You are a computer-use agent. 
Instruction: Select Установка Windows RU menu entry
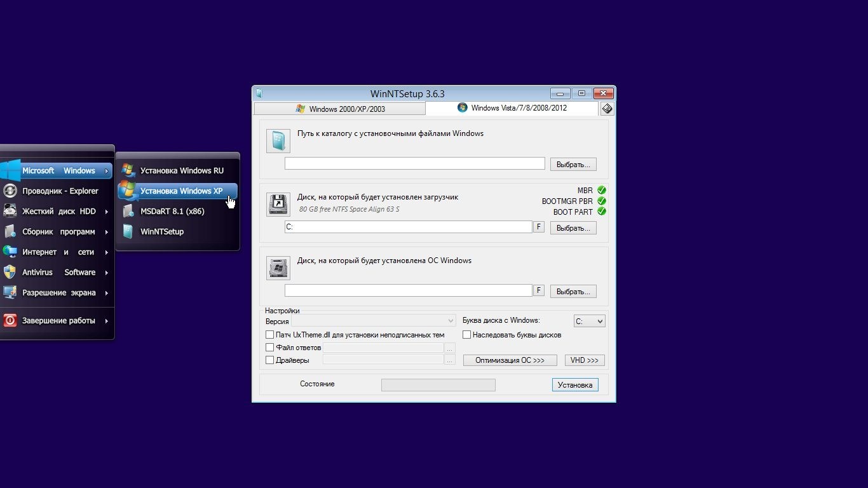click(181, 170)
